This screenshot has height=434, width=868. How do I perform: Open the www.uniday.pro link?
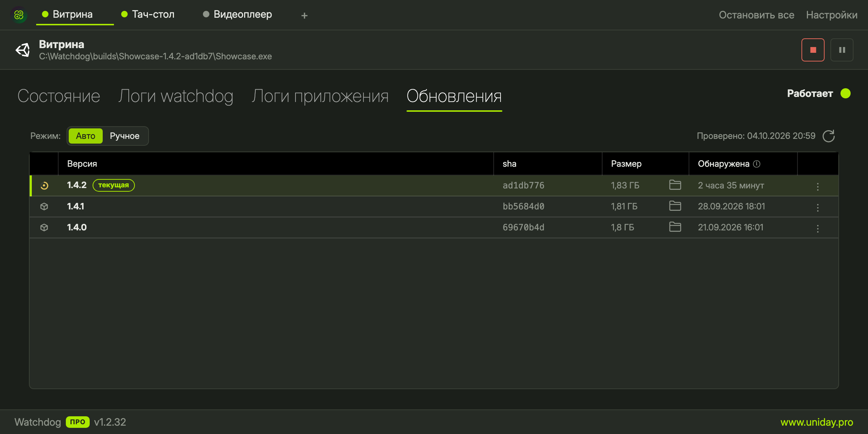(817, 422)
